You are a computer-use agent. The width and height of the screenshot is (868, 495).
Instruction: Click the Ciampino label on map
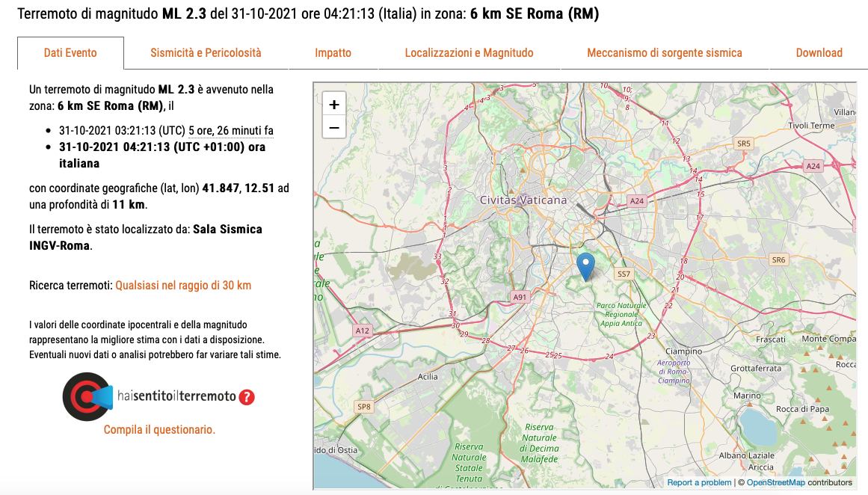pyautogui.click(x=683, y=351)
